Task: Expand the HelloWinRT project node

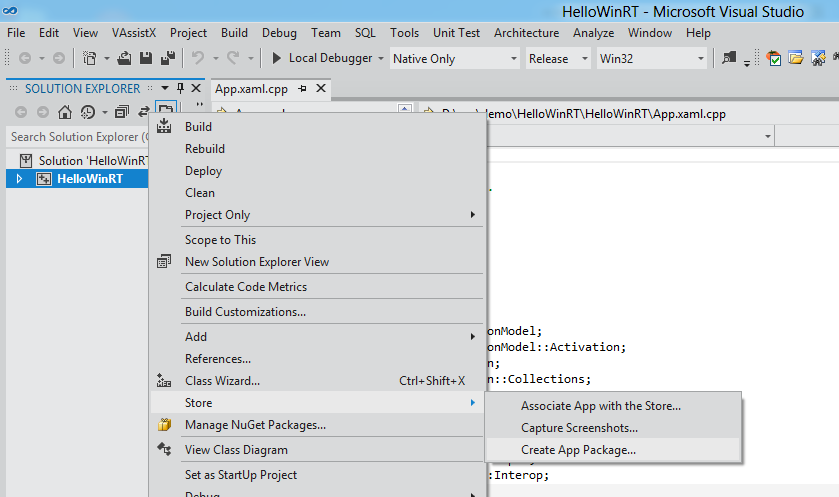Action: click(x=19, y=179)
